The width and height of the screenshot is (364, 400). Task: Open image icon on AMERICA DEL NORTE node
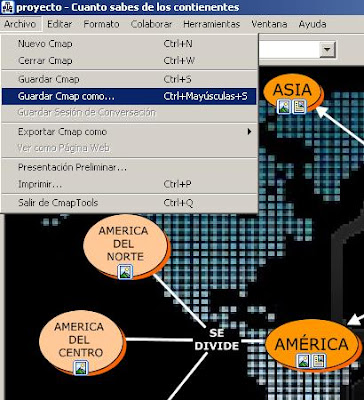pos(125,272)
